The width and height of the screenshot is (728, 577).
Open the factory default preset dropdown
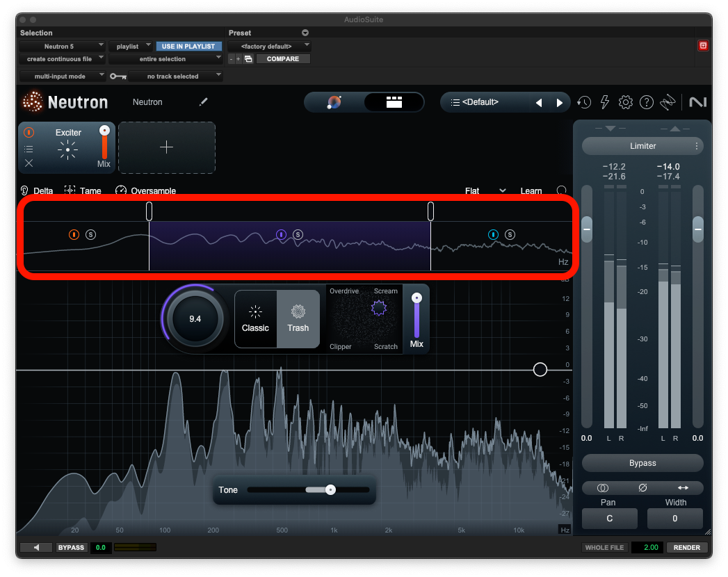[x=268, y=47]
